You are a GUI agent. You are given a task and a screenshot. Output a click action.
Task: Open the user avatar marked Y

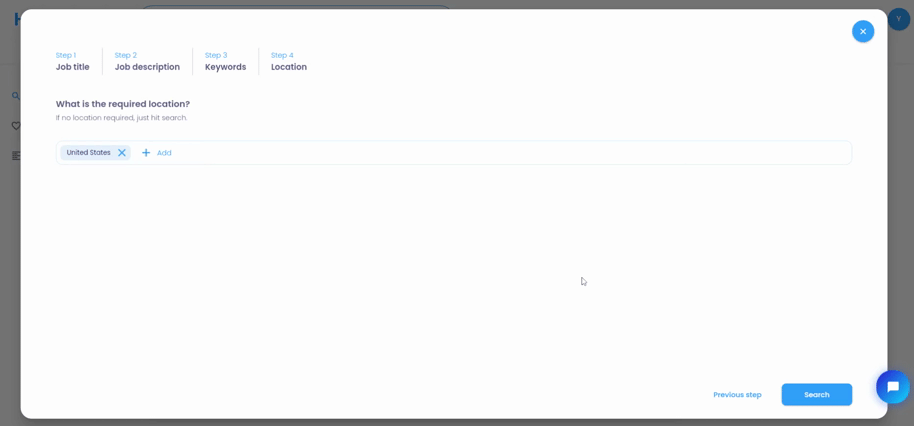click(x=898, y=19)
